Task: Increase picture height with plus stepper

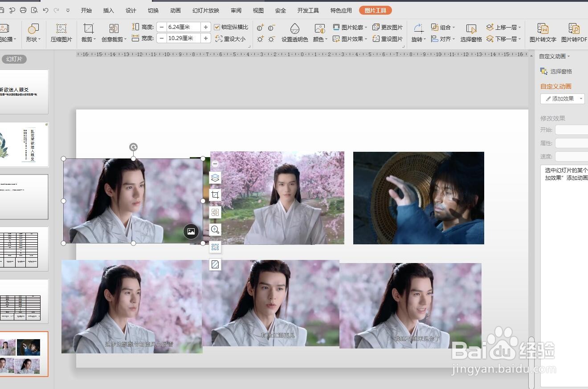Action: (206, 27)
